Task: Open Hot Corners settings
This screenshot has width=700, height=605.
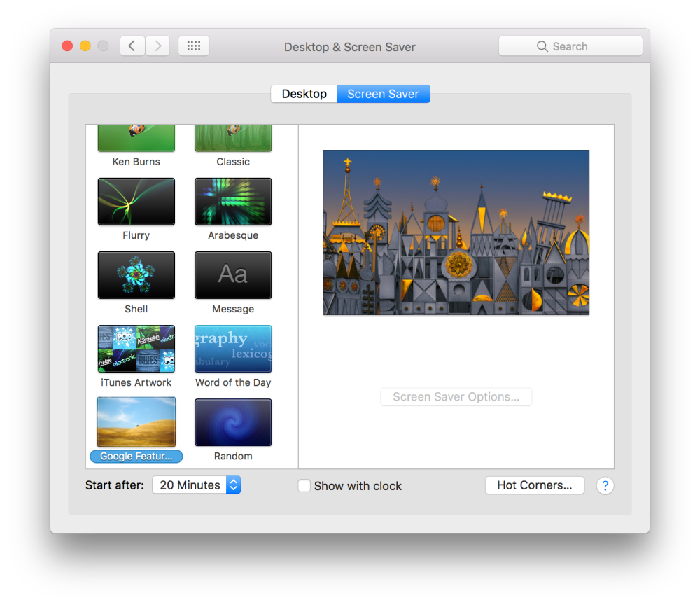Action: pos(534,485)
